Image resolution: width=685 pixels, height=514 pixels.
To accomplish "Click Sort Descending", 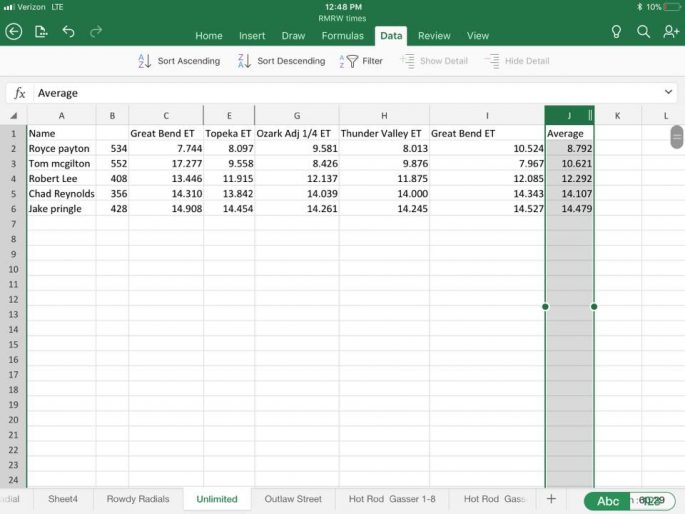I will pos(281,61).
